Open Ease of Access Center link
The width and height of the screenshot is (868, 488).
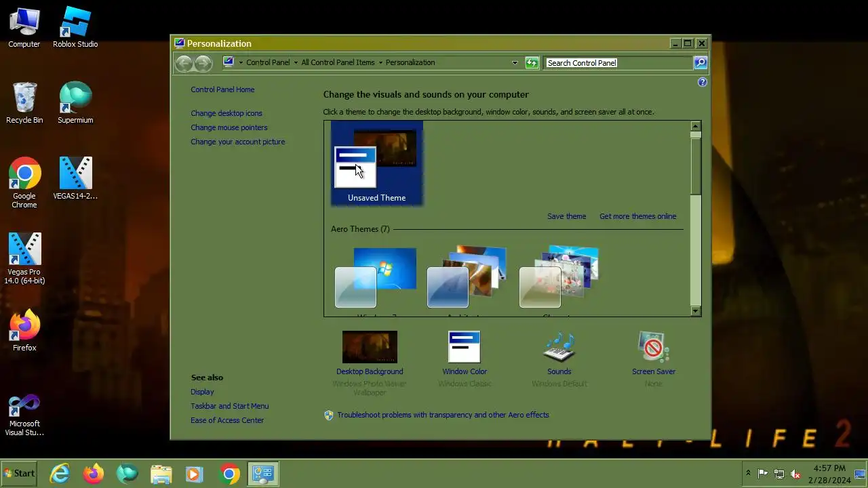(x=227, y=420)
